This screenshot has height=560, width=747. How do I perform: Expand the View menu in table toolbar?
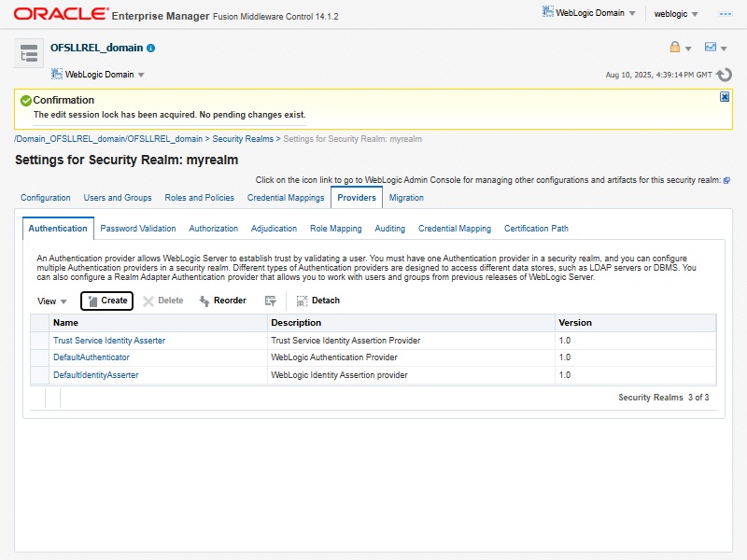pos(52,301)
